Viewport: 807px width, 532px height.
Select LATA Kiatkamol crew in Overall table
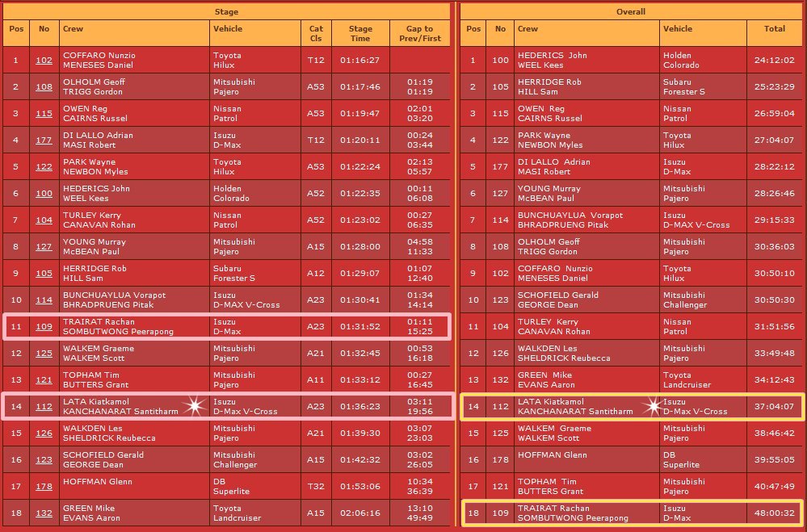(x=575, y=406)
